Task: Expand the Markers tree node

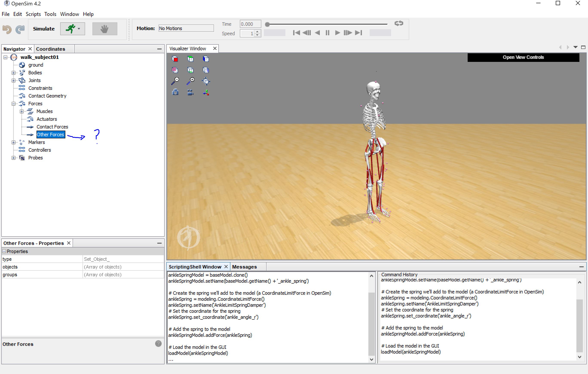Action: tap(13, 142)
